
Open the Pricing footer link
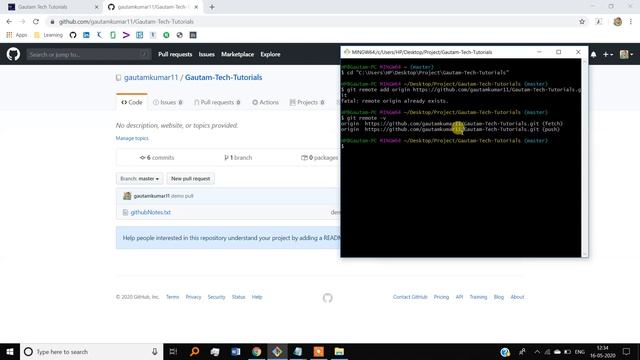[441, 297]
